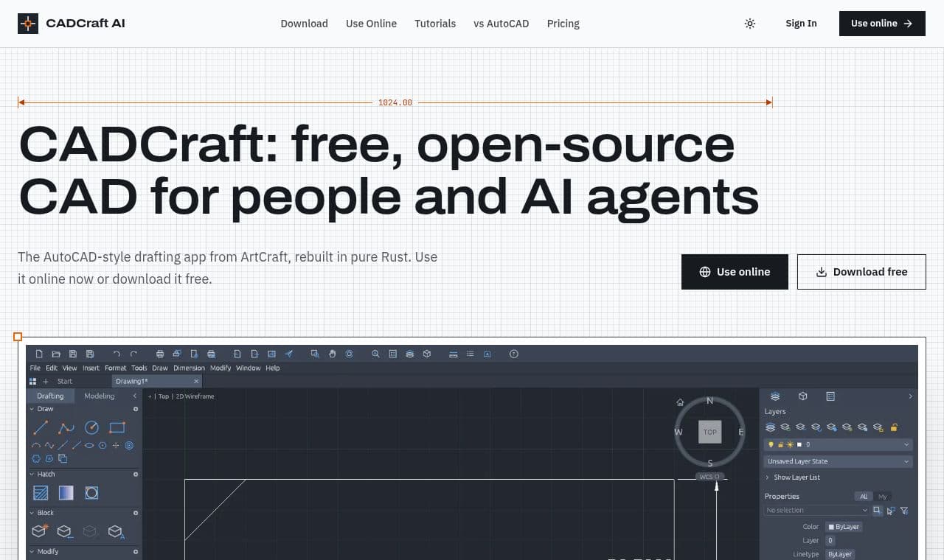Select the Line drawing tool

pyautogui.click(x=41, y=427)
